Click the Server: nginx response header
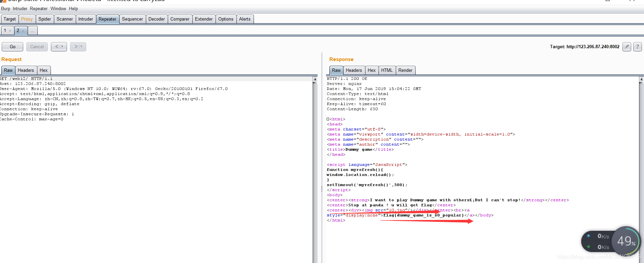644x263 pixels. [344, 84]
